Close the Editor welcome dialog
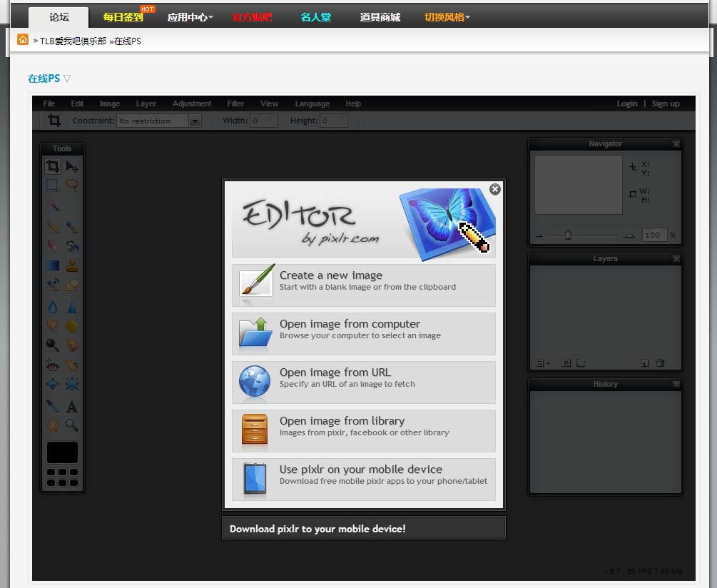The image size is (717, 588). 495,189
